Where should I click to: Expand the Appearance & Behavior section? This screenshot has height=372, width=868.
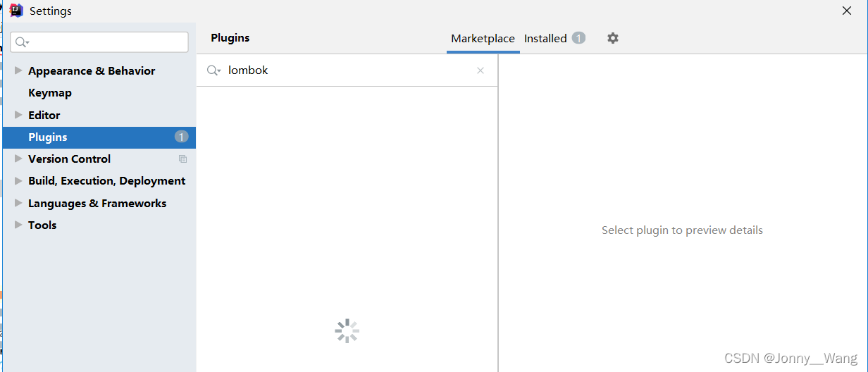coord(18,70)
